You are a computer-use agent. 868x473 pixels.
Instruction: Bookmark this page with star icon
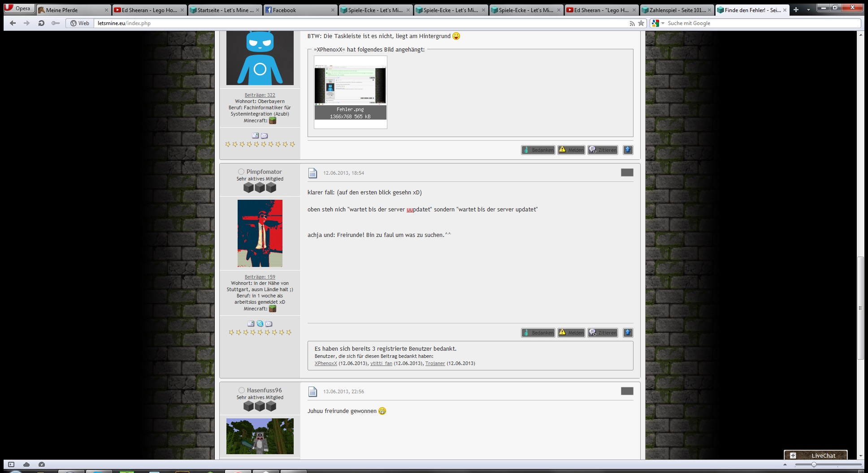pyautogui.click(x=641, y=23)
